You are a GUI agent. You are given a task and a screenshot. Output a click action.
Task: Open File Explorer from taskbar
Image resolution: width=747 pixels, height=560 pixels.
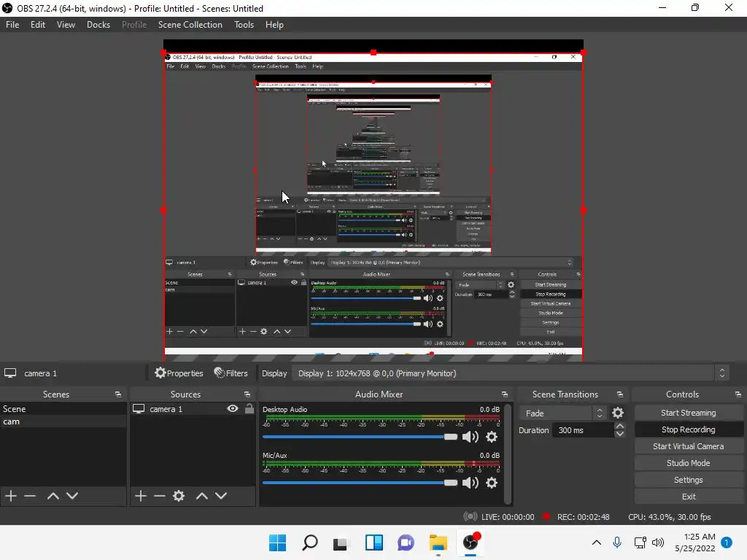438,542
